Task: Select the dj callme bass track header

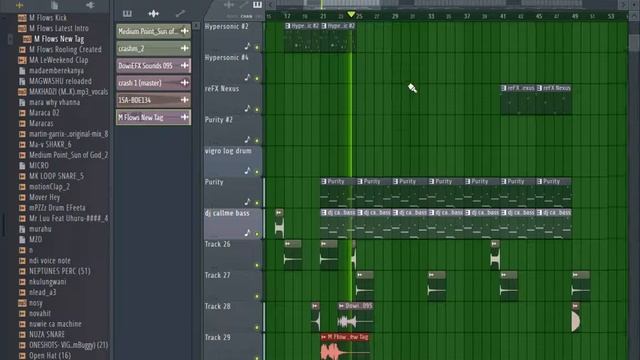Action: pos(233,224)
